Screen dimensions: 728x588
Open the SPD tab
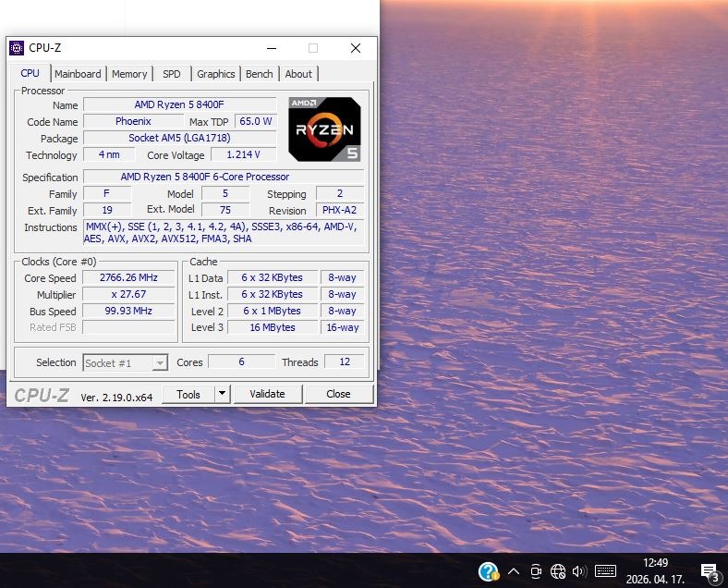(x=172, y=74)
